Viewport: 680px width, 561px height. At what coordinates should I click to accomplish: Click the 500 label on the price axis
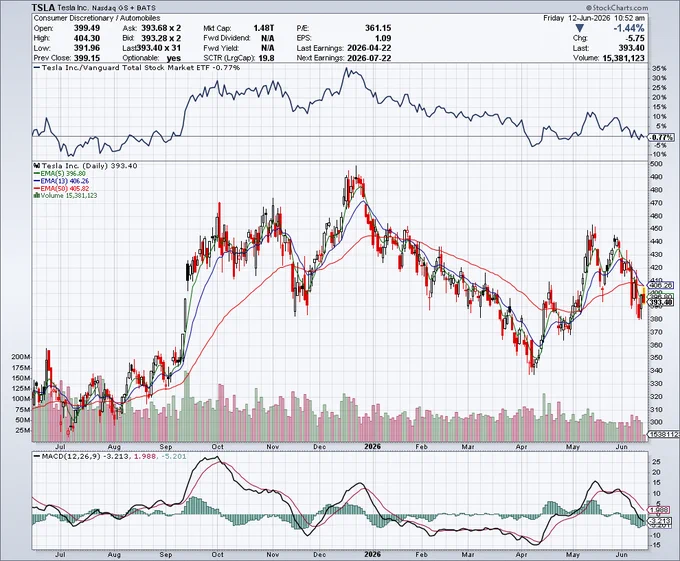click(x=656, y=164)
